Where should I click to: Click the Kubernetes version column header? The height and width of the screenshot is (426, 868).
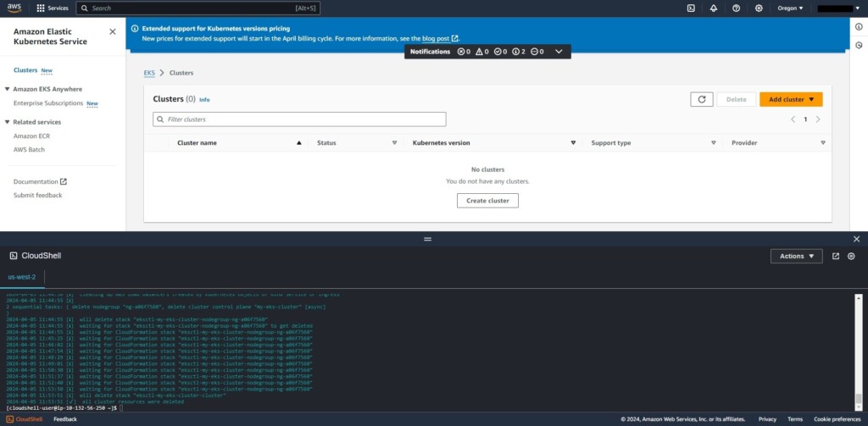(x=441, y=143)
